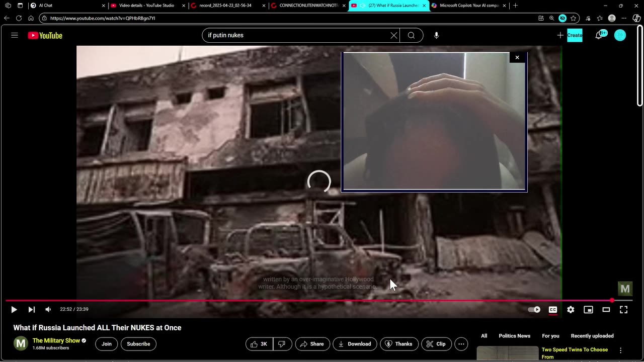
Task: Open the 'Two Speed Twins To Choose From' video
Action: pyautogui.click(x=575, y=353)
